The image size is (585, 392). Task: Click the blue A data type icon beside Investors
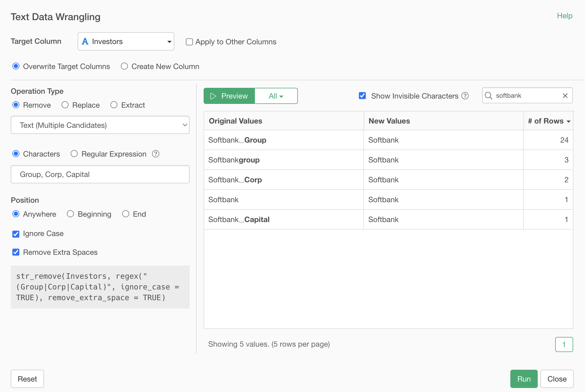85,41
